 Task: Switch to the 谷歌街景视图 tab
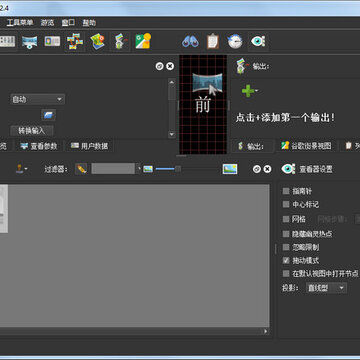(306, 146)
